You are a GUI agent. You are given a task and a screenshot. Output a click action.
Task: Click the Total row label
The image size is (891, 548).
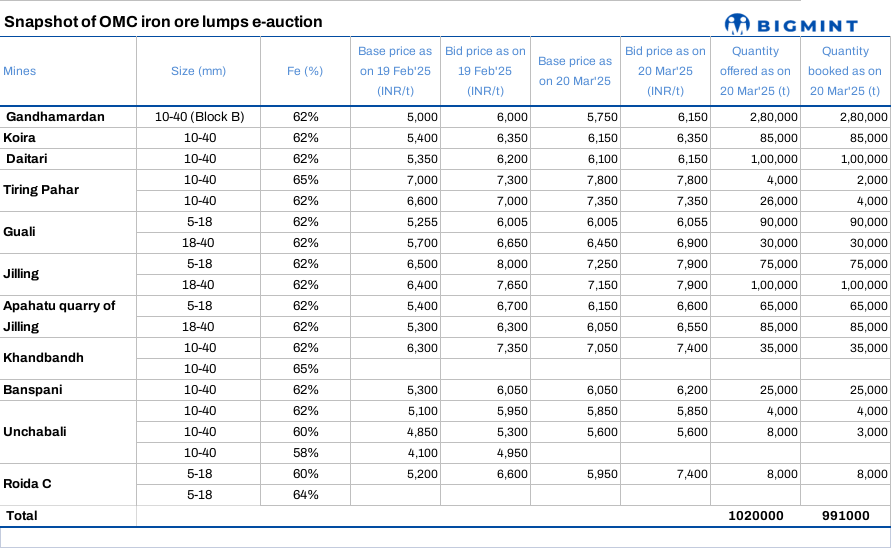pos(22,515)
